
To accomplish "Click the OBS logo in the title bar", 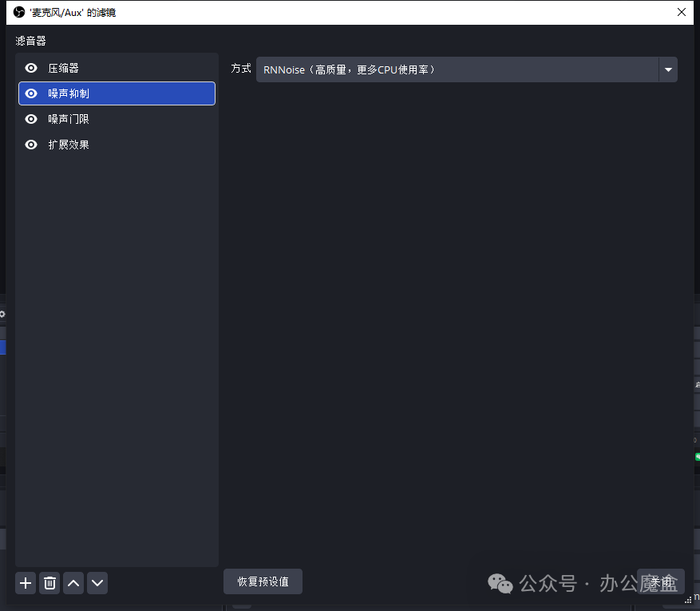I will click(19, 12).
